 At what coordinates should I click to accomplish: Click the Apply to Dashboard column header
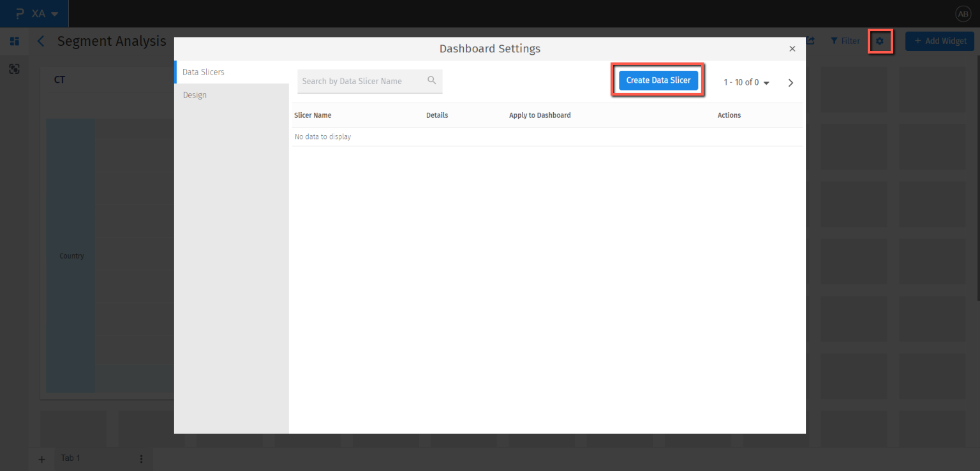540,115
